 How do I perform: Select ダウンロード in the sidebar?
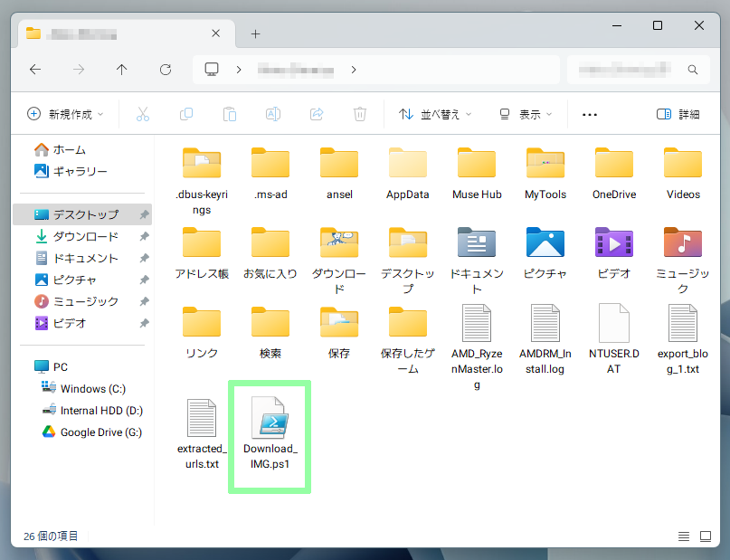click(x=85, y=237)
